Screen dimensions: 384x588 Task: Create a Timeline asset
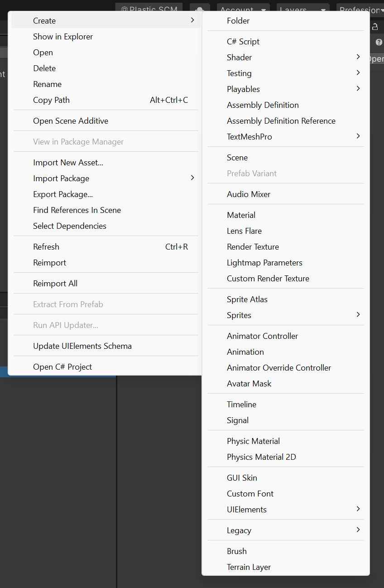(x=286, y=405)
